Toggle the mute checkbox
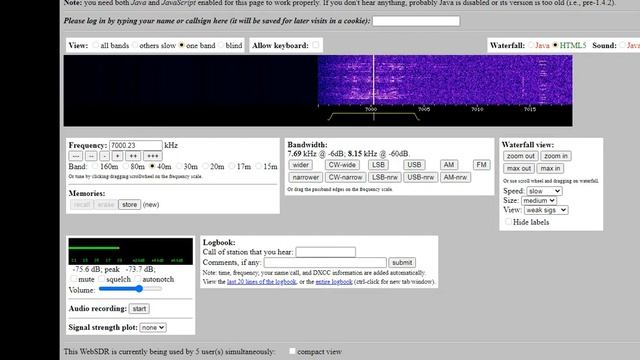This screenshot has width=640, height=360. point(73,279)
